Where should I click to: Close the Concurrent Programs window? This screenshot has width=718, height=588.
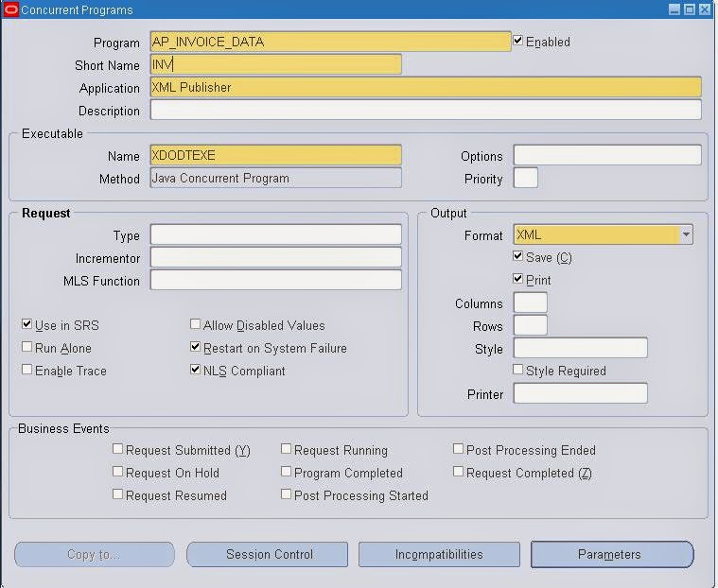pyautogui.click(x=704, y=9)
